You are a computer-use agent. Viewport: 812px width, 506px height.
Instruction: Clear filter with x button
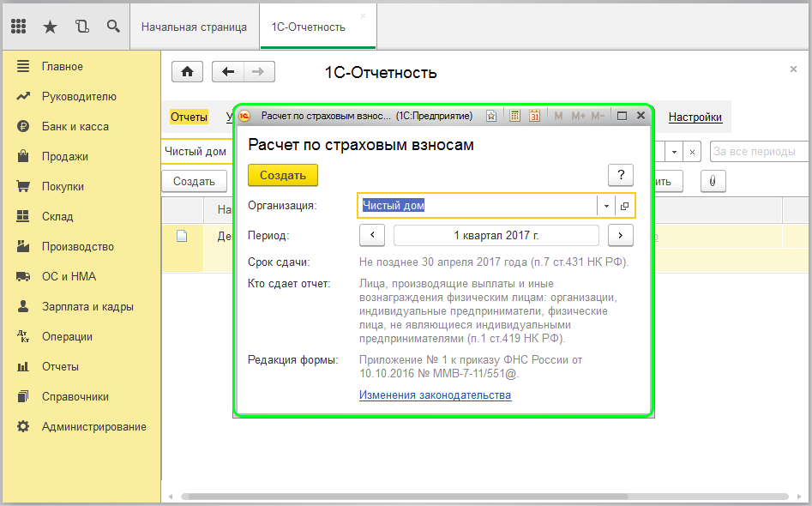(692, 152)
